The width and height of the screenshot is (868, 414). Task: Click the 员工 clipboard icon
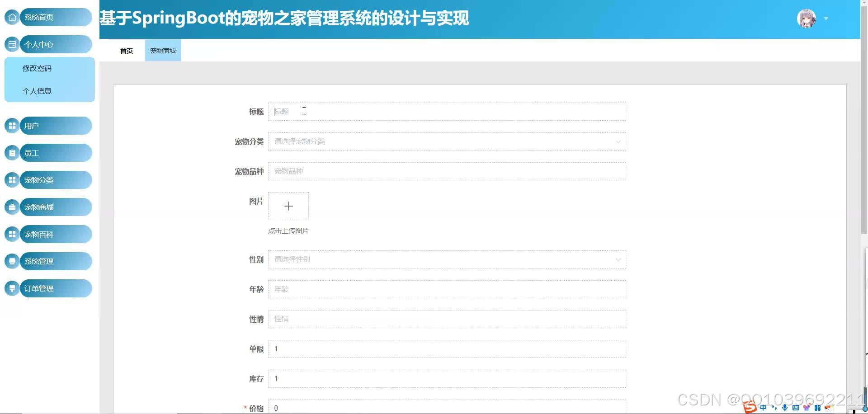(12, 153)
